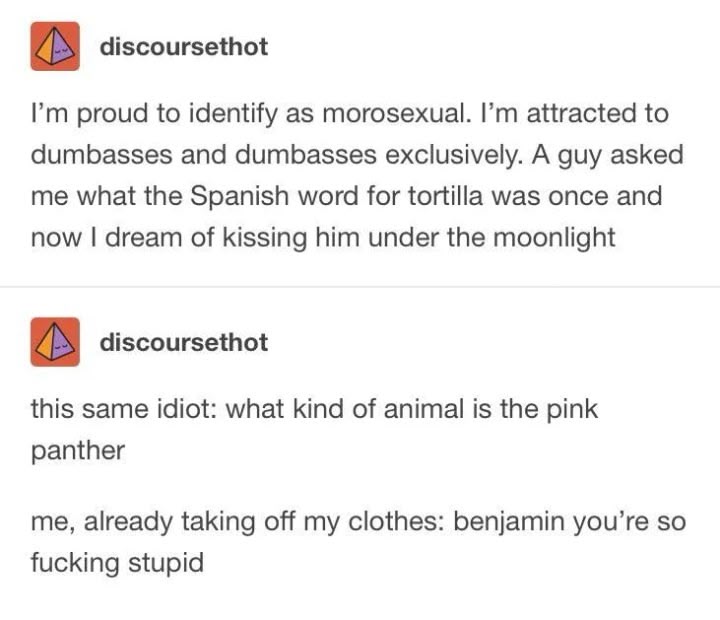720x620 pixels.
Task: Click the pyramid avatar on the second post
Action: click(55, 342)
